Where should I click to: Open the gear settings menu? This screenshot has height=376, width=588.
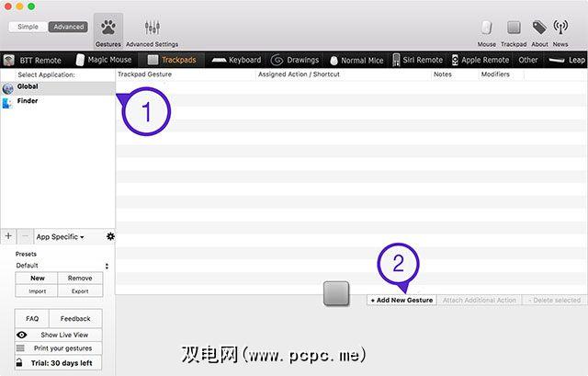110,236
